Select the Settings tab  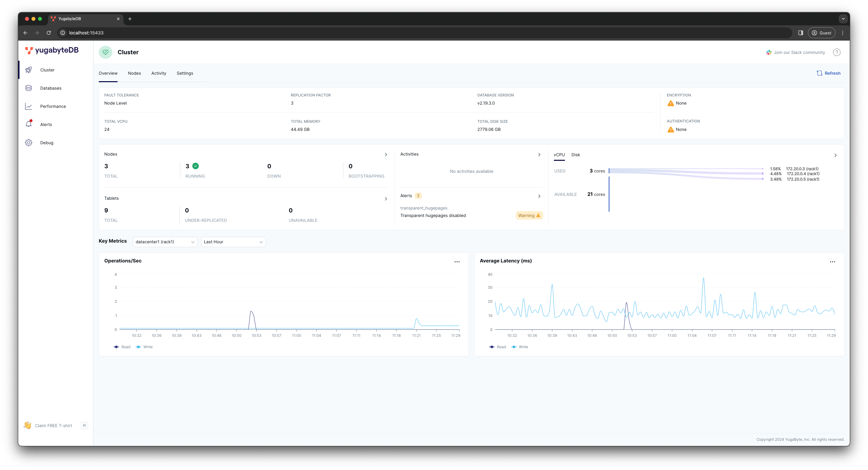click(x=185, y=73)
